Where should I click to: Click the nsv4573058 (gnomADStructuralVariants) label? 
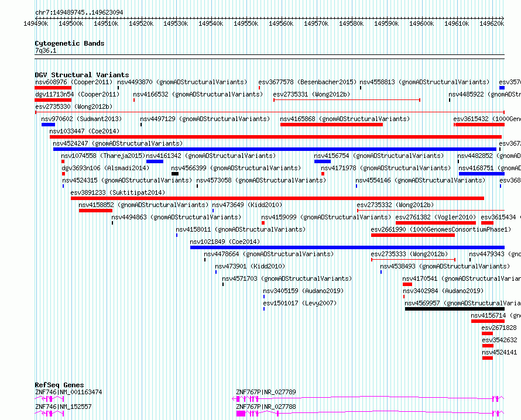261,180
